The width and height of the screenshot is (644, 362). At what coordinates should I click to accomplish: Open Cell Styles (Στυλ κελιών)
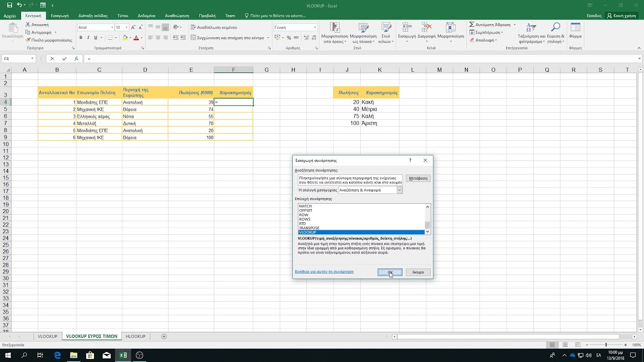tap(386, 33)
